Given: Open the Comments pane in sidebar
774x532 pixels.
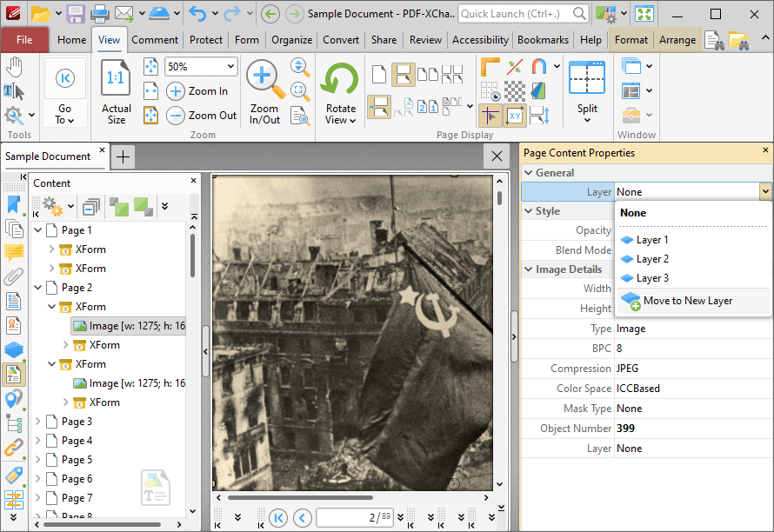Looking at the screenshot, I should tap(14, 253).
